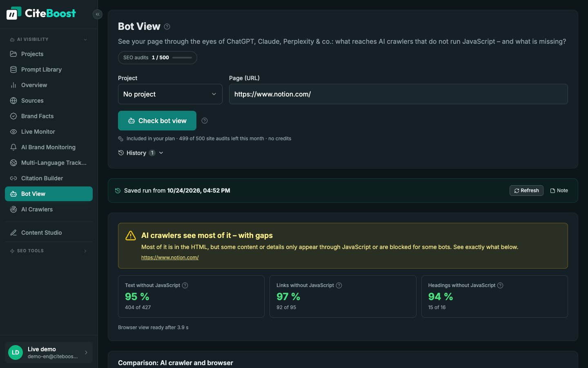Open Prompt Library in the sidebar

[x=49, y=70]
